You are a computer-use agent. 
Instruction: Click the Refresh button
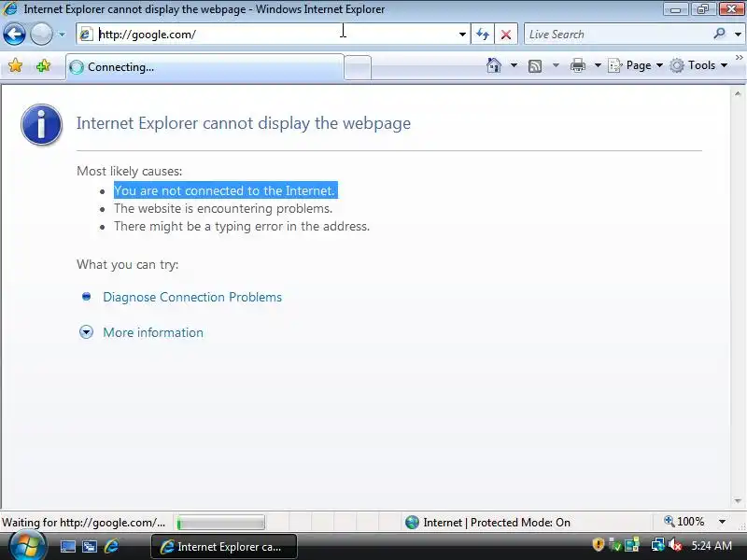pos(482,35)
